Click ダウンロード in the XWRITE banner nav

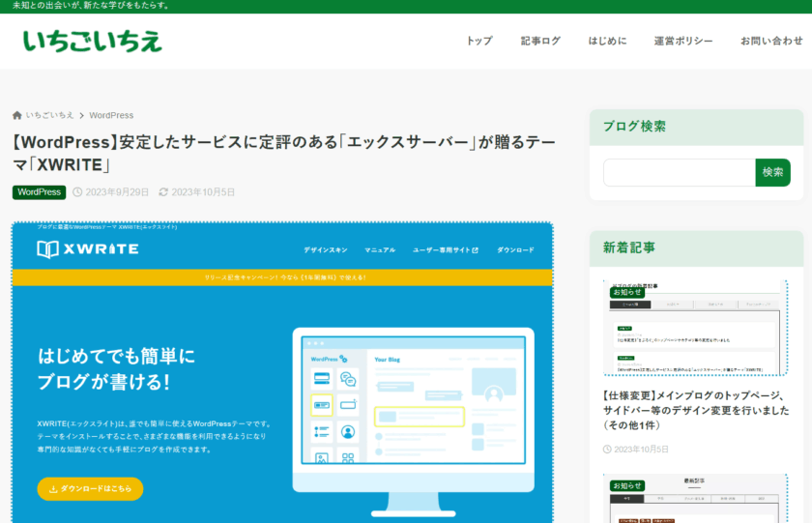click(515, 250)
